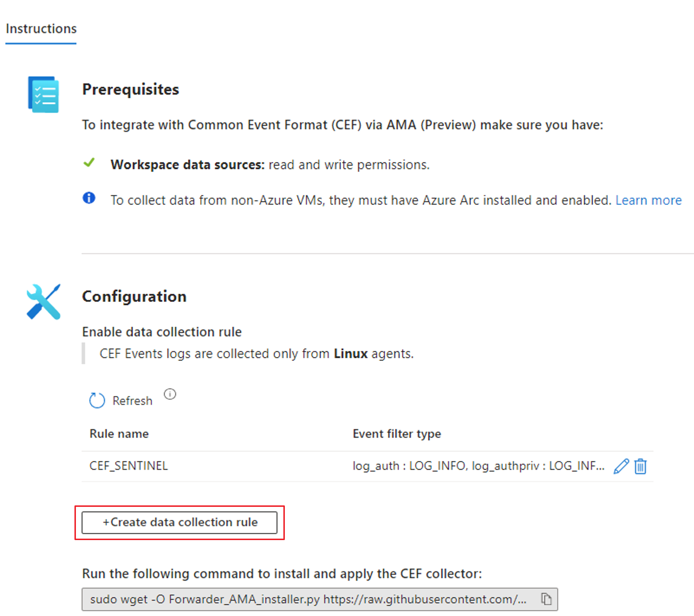Screen dimensions: 694x616
Task: Click the info tooltip icon beside Refresh
Action: (x=170, y=394)
